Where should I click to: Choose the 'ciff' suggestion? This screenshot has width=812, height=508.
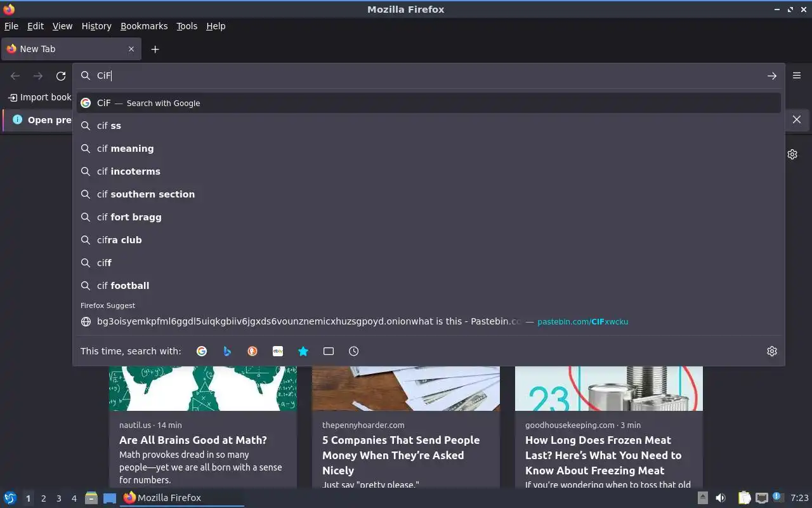pos(429,263)
